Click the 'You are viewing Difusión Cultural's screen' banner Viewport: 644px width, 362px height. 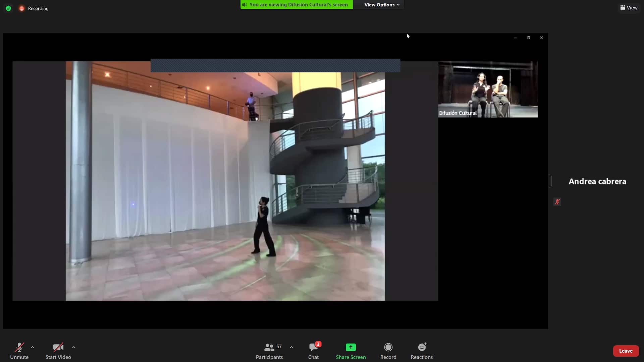click(x=297, y=5)
